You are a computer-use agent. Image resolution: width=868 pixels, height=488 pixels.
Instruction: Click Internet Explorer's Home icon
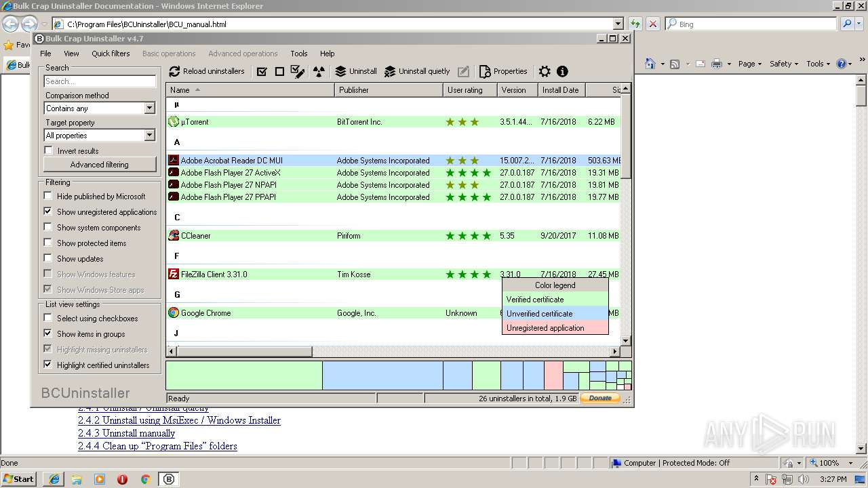(650, 64)
